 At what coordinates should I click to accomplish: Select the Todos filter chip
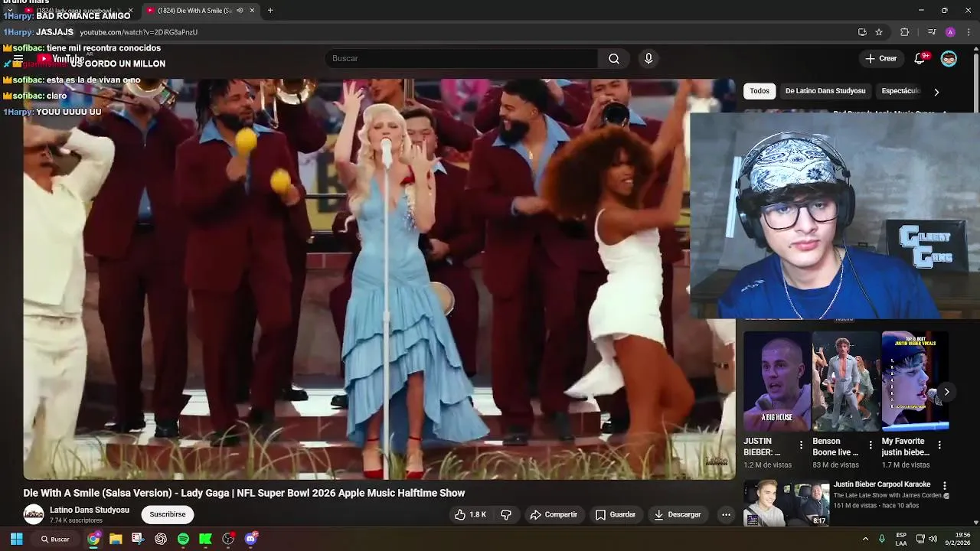coord(759,91)
